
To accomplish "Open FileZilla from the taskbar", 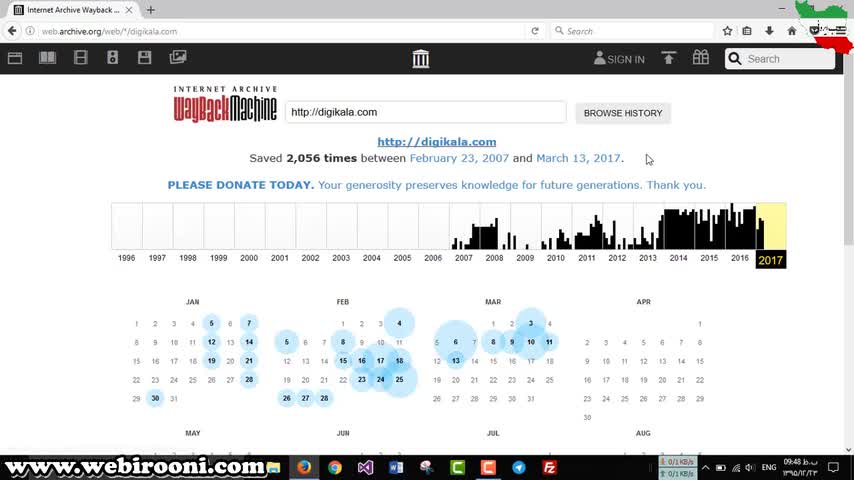I will tap(550, 467).
